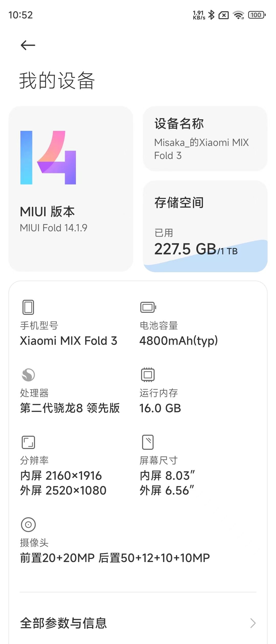This screenshot has width=276, height=644.
Task: Expand 全部参数与信息 chevron arrow
Action: click(x=253, y=623)
